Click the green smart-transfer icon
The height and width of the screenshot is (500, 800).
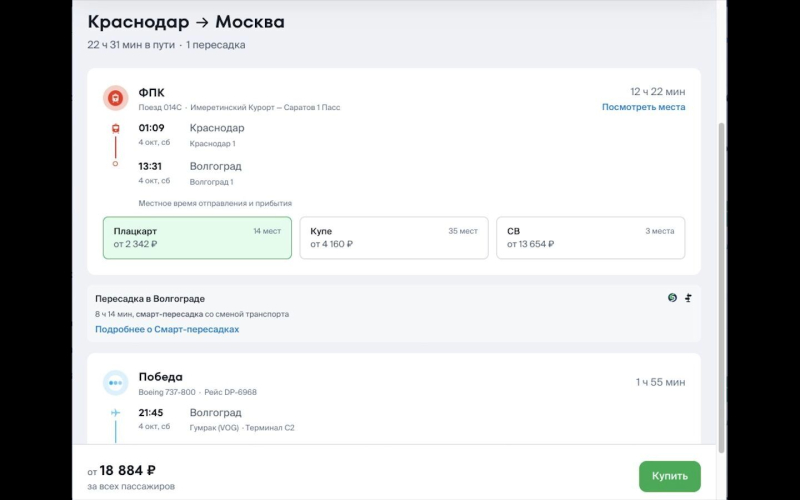[x=672, y=298]
